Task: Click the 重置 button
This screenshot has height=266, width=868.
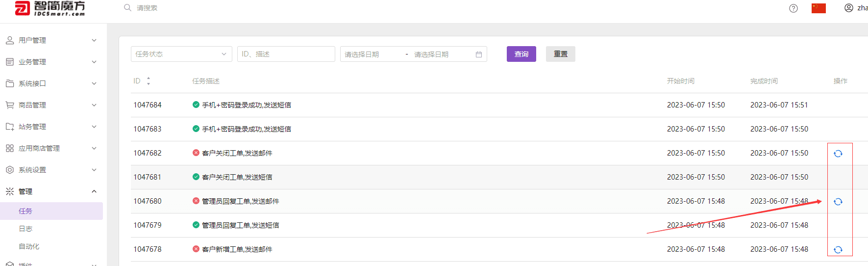Action: 561,54
